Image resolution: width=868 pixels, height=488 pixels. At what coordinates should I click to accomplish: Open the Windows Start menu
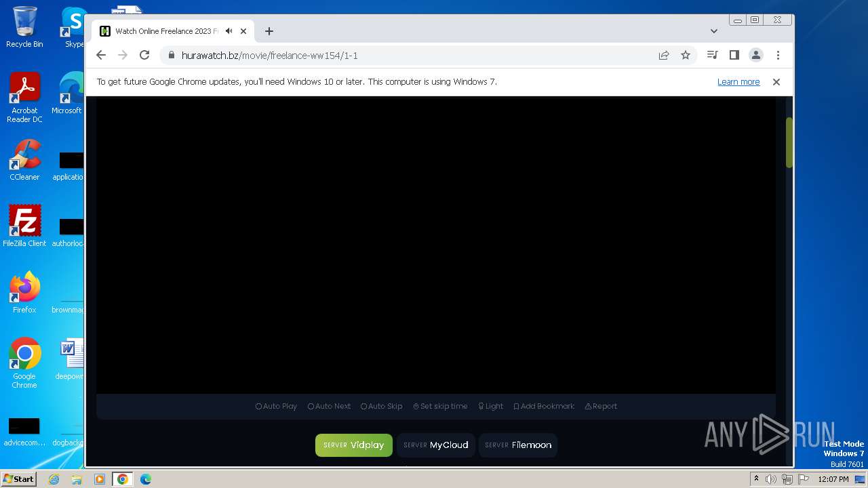18,479
